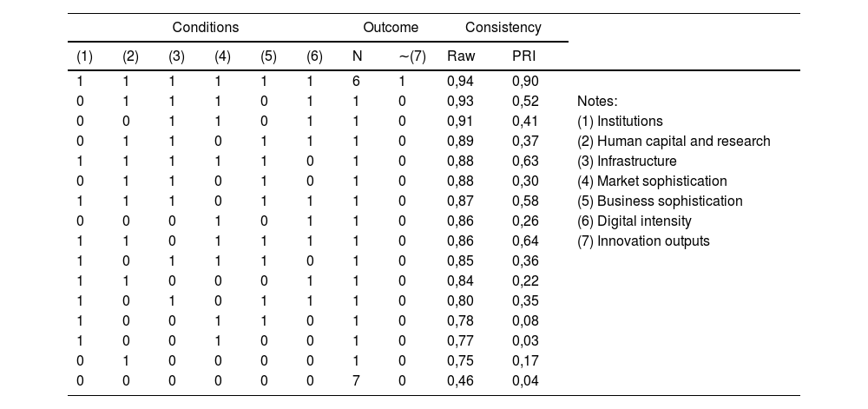Select the PRI column header
The width and height of the screenshot is (868, 409).
tap(524, 57)
